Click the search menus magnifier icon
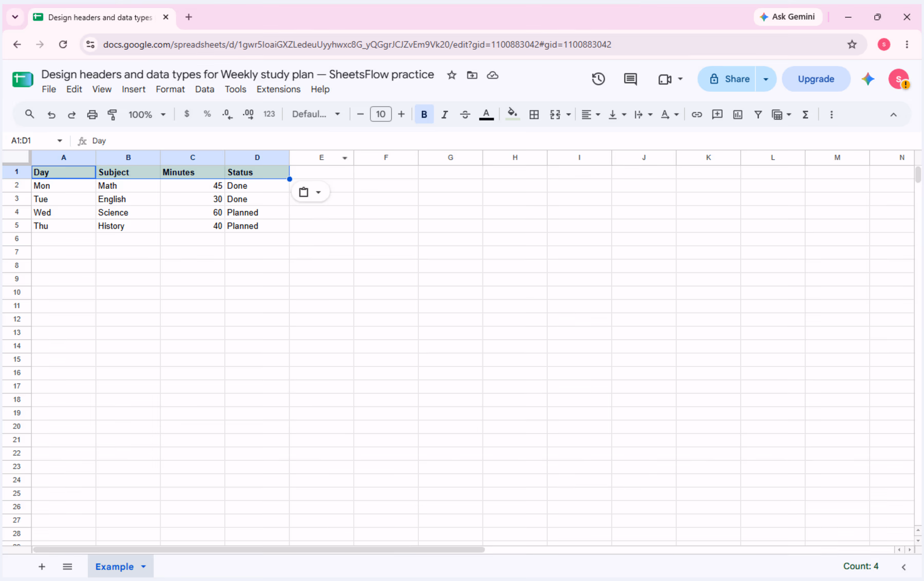Image resolution: width=924 pixels, height=581 pixels. [x=29, y=114]
